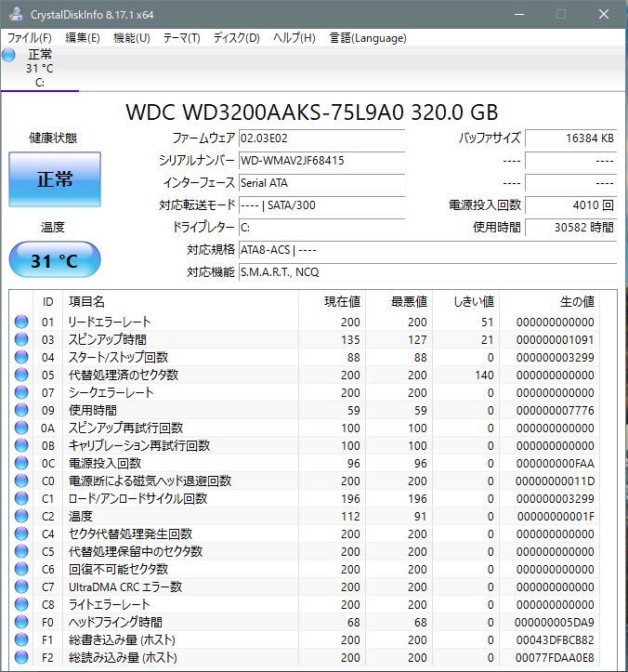Screen dimensions: 628x672
Task: Click the status orb for 04 スタート/ストップ回数
Action: 21,357
